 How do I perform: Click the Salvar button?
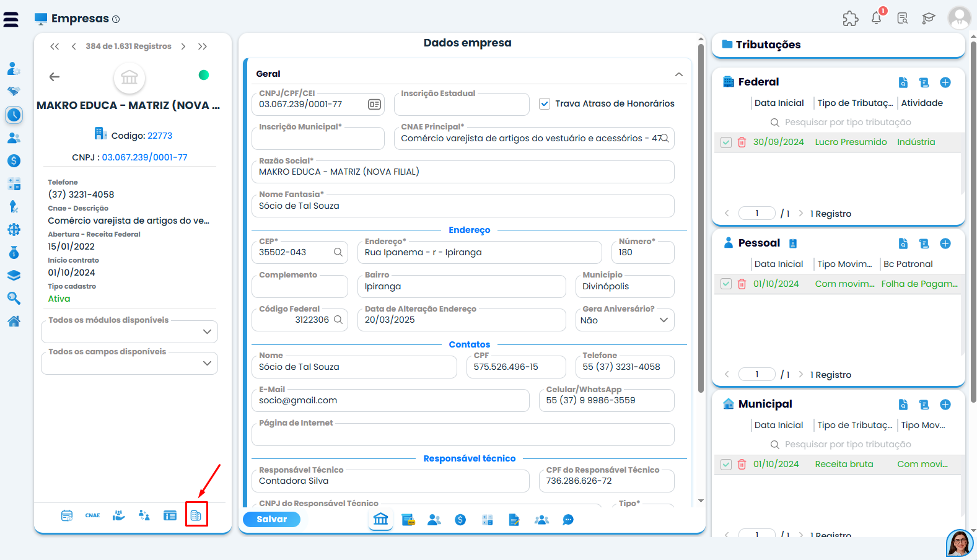pyautogui.click(x=272, y=520)
